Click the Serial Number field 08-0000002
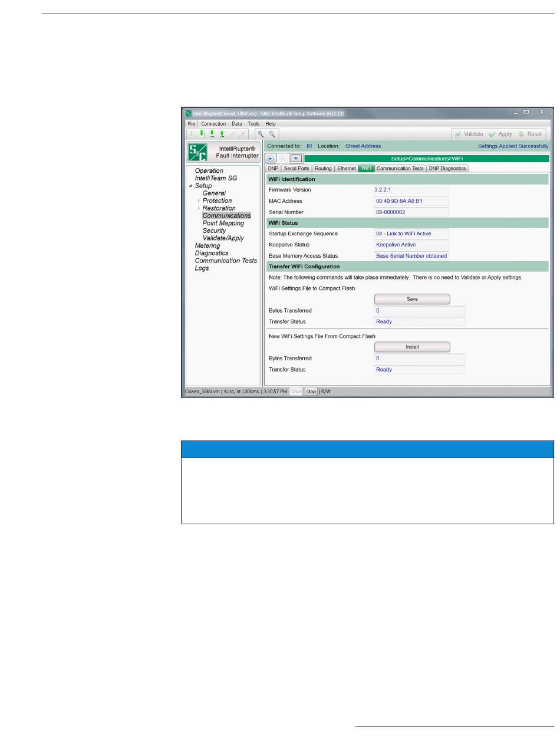 pos(411,212)
